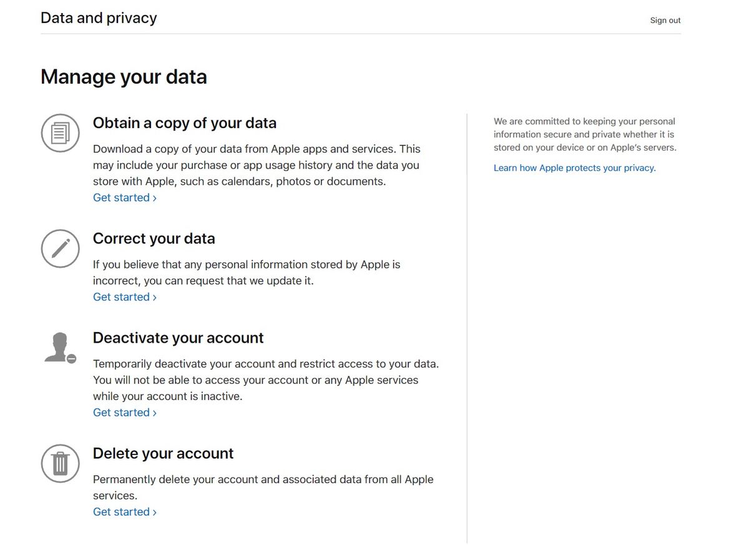Image resolution: width=749 pixels, height=560 pixels.
Task: Click the Manage your data heading
Action: 123,76
